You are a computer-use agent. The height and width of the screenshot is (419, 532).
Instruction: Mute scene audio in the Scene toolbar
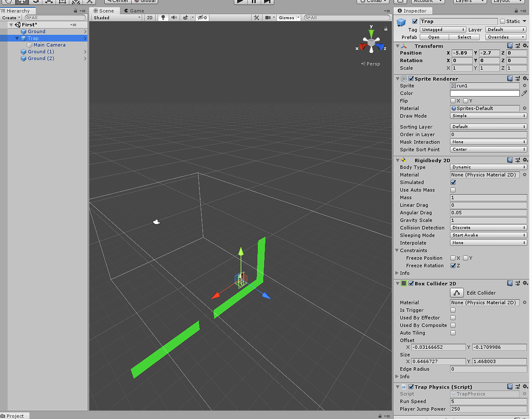click(174, 17)
